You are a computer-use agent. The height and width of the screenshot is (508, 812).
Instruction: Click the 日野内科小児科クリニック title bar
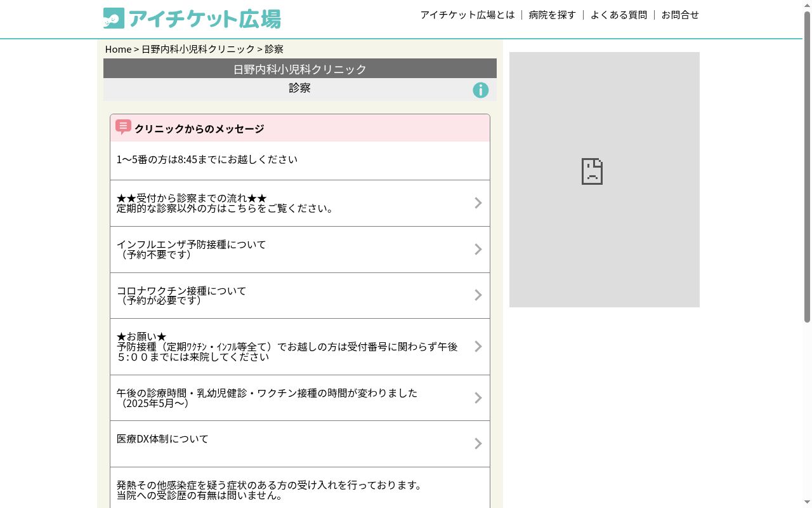(300, 69)
